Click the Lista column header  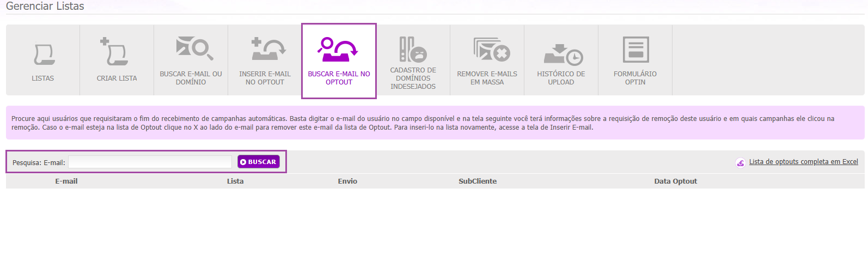235,181
